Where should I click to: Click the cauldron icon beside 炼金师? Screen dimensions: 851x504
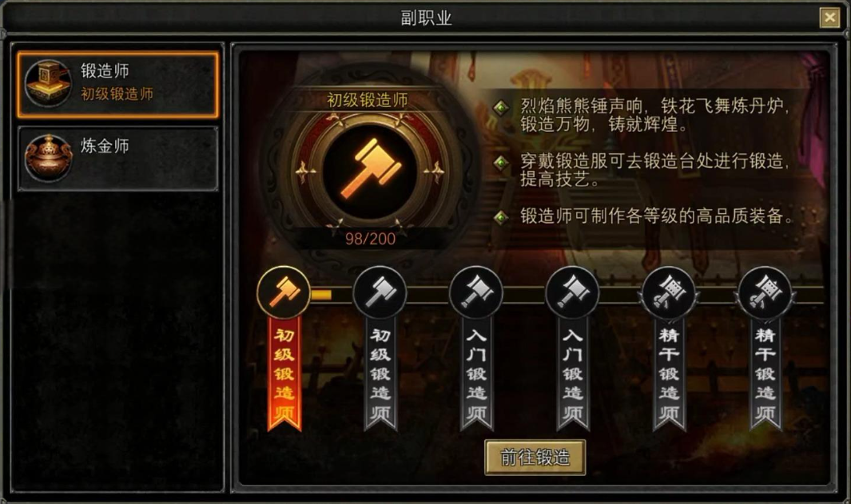point(48,157)
